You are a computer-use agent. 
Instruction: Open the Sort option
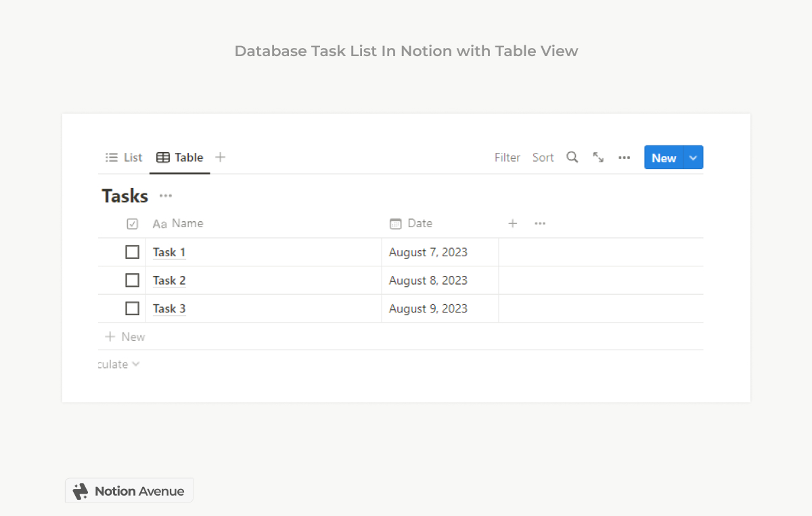point(543,157)
